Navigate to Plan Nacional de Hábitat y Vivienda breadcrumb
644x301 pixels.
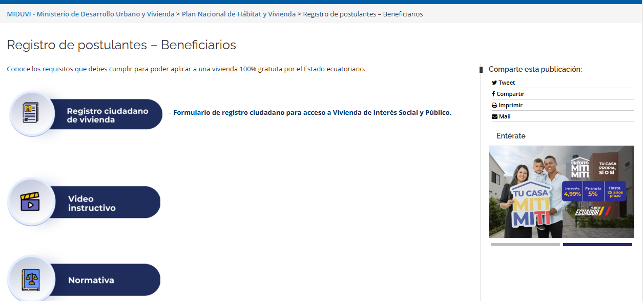coord(239,14)
